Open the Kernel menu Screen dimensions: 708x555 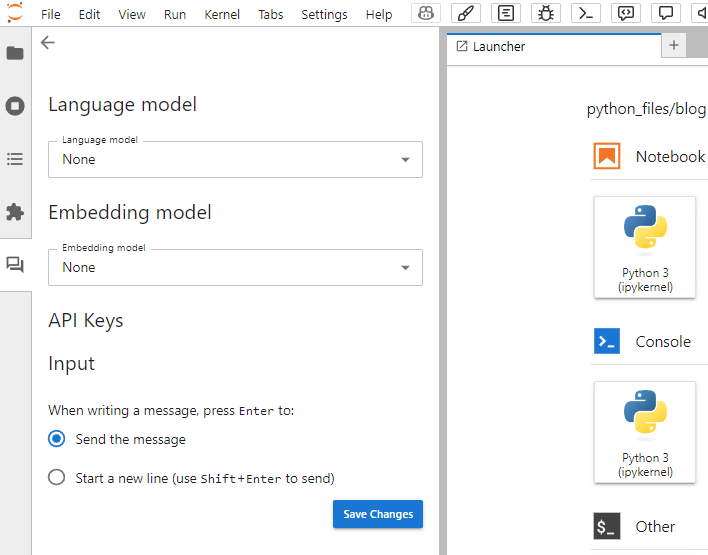tap(222, 15)
